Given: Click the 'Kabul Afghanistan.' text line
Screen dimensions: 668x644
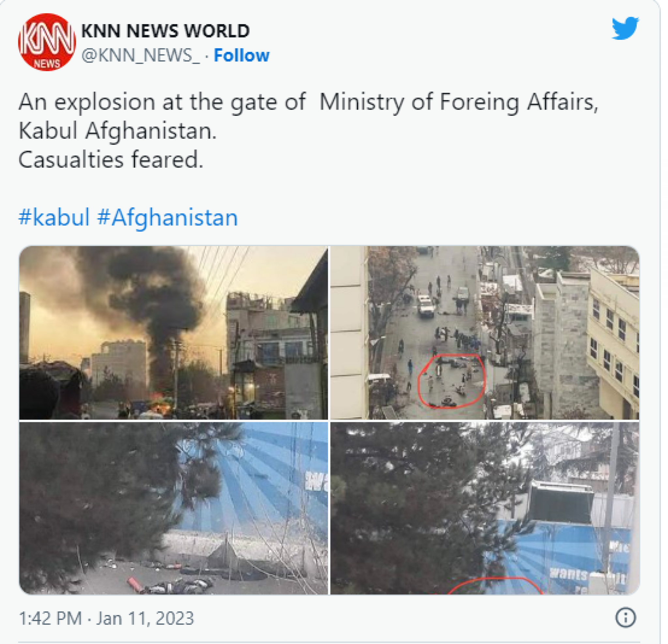Looking at the screenshot, I should (x=117, y=131).
